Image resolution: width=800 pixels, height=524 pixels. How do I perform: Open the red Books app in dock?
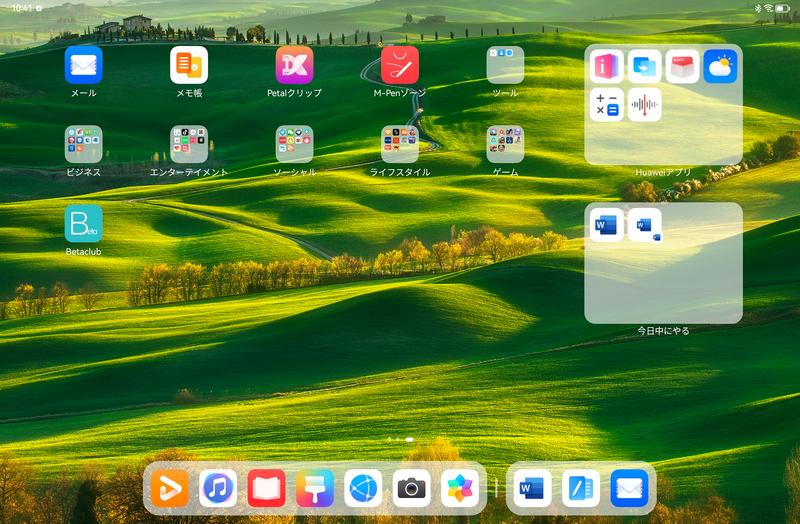266,488
